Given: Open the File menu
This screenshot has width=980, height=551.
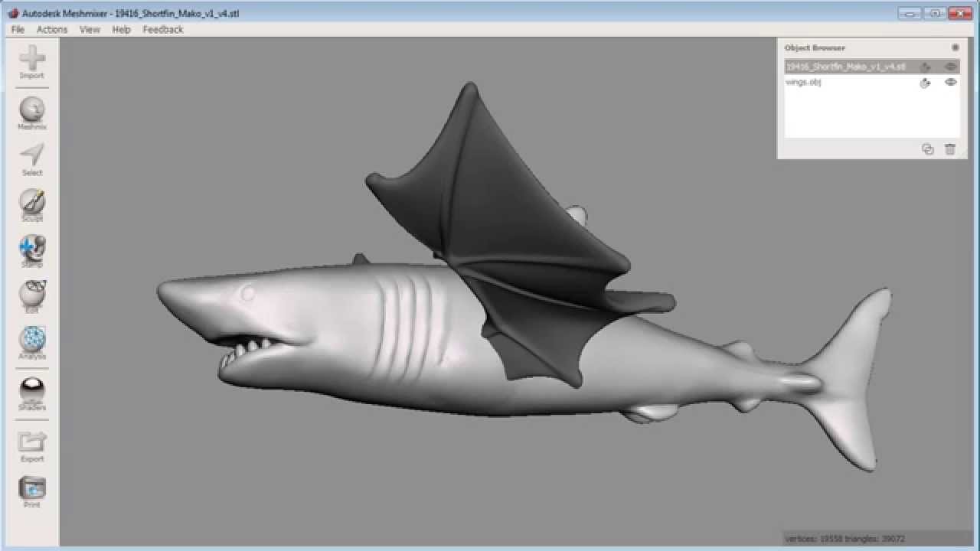Looking at the screenshot, I should (18, 29).
